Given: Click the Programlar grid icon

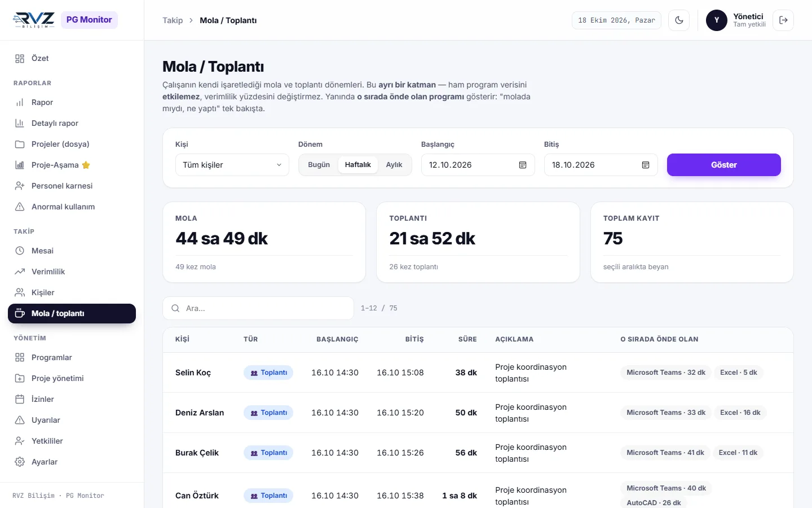Looking at the screenshot, I should (x=20, y=357).
